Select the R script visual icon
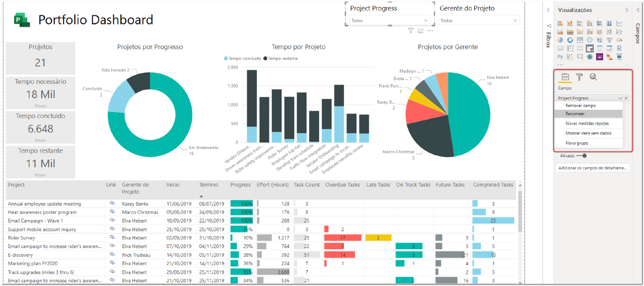 pos(619,48)
